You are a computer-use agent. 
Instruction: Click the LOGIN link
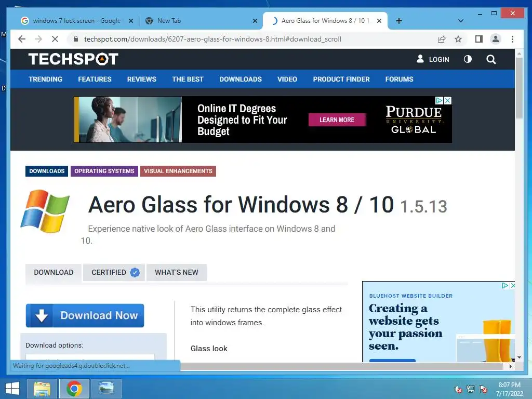click(433, 59)
